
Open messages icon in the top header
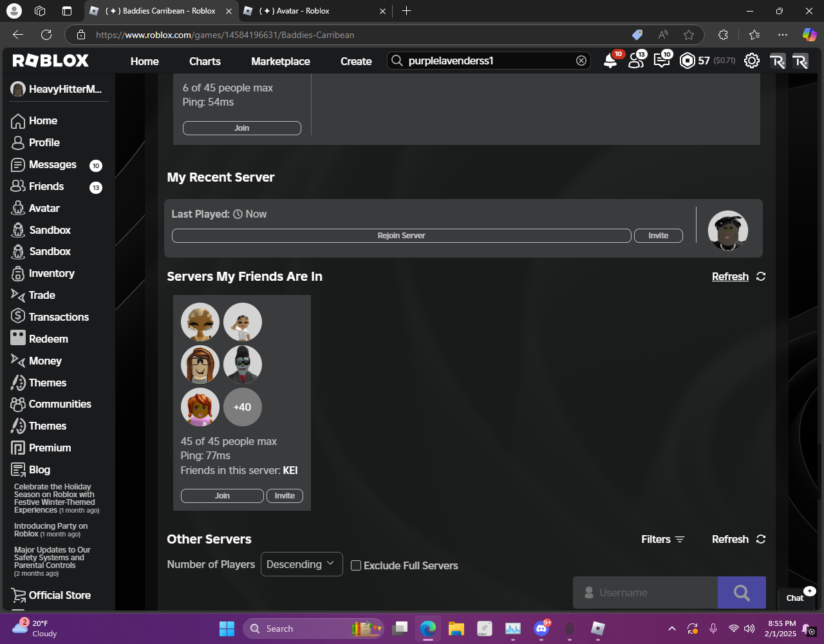pos(661,61)
